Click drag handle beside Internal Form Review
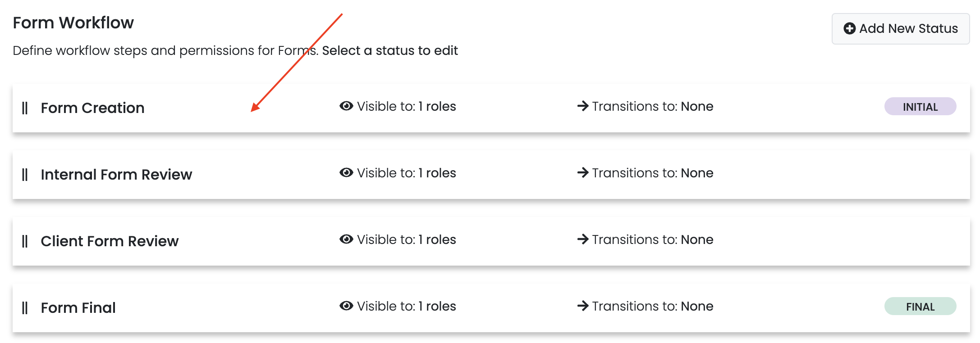The image size is (980, 343). pyautogui.click(x=25, y=175)
